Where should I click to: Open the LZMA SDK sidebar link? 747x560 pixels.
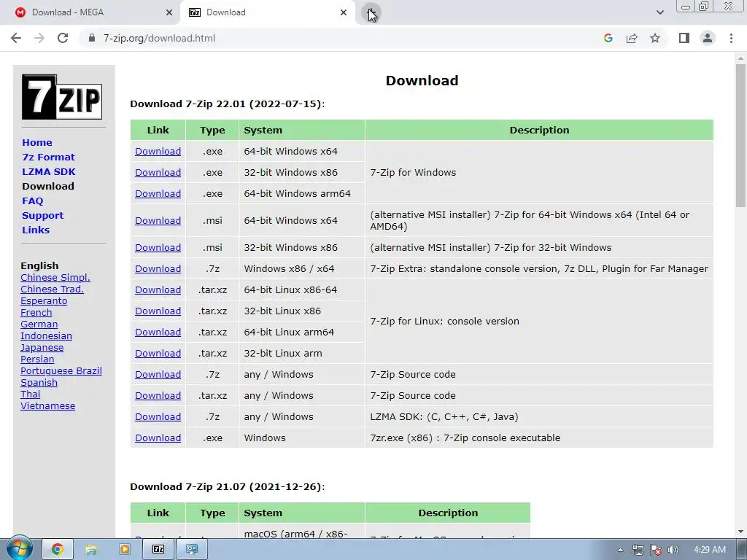point(49,171)
